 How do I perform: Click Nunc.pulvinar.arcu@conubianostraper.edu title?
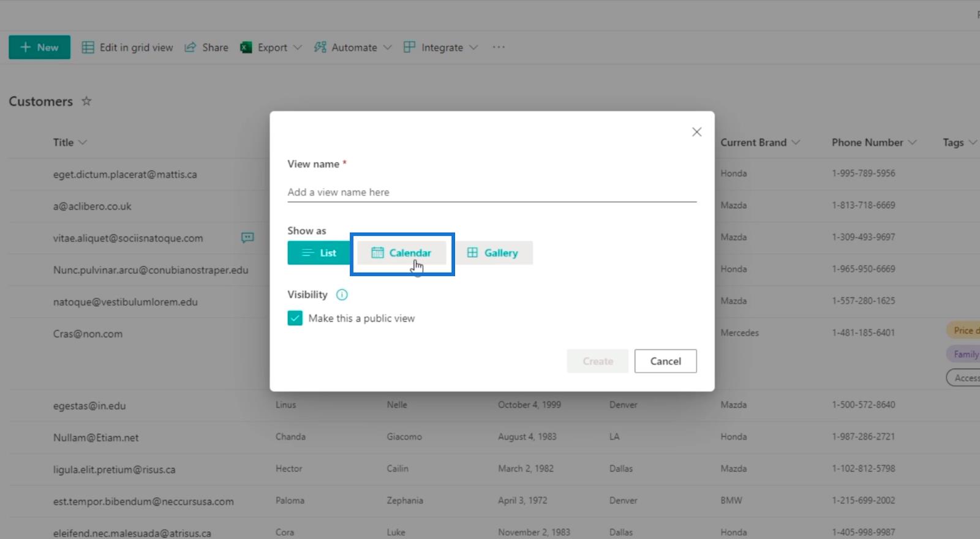[x=151, y=270]
